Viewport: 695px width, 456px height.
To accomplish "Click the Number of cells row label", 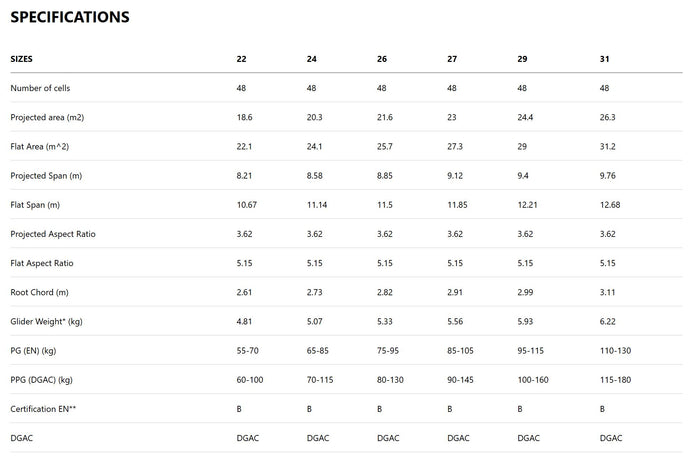I will 42,88.
